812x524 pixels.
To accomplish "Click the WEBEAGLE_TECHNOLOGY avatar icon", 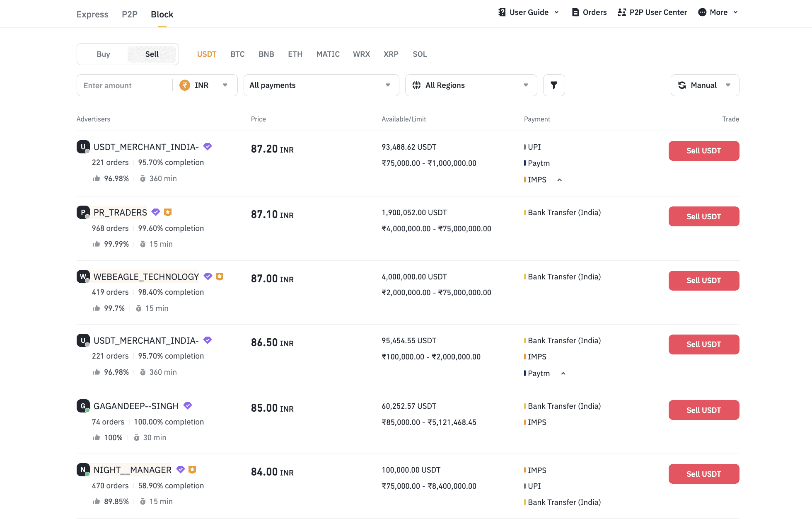I will [x=83, y=277].
